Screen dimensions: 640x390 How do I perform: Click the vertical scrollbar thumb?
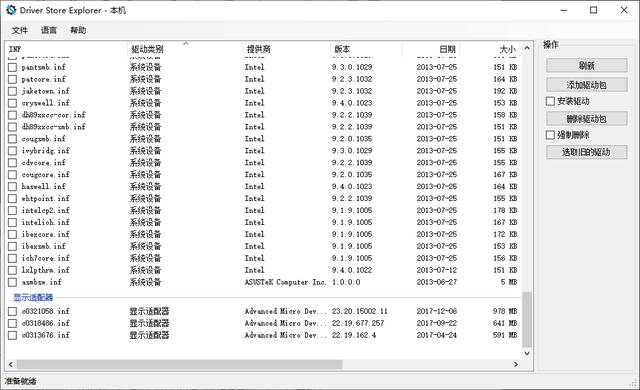click(x=527, y=319)
